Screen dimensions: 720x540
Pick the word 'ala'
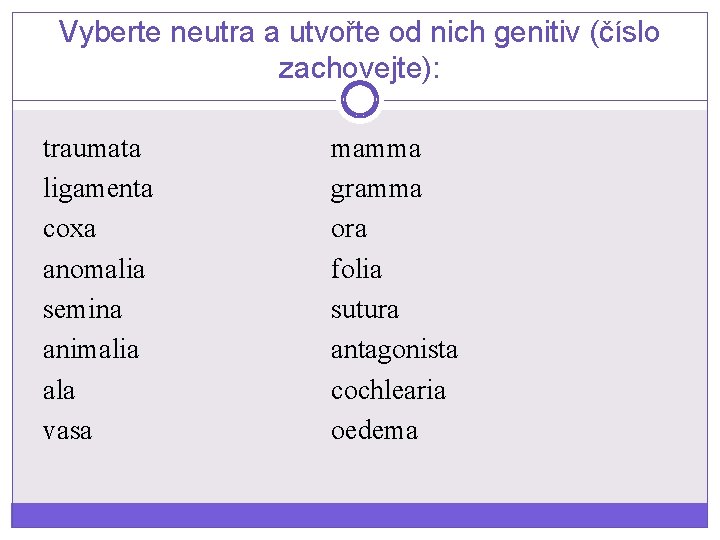(x=59, y=390)
